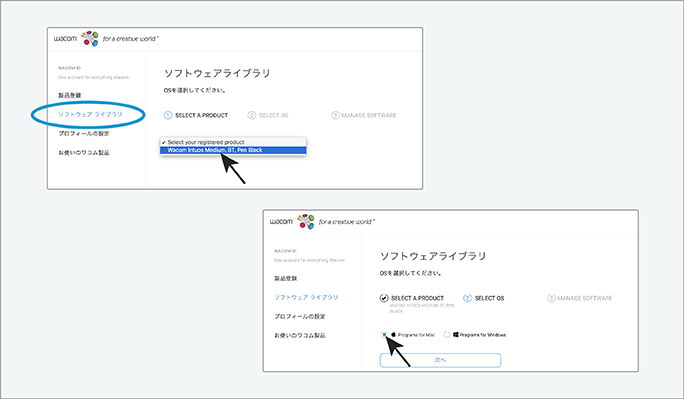Image resolution: width=684 pixels, height=399 pixels.
Task: Click 'WACOM ID' label in OS-selection window
Action: coord(285,251)
